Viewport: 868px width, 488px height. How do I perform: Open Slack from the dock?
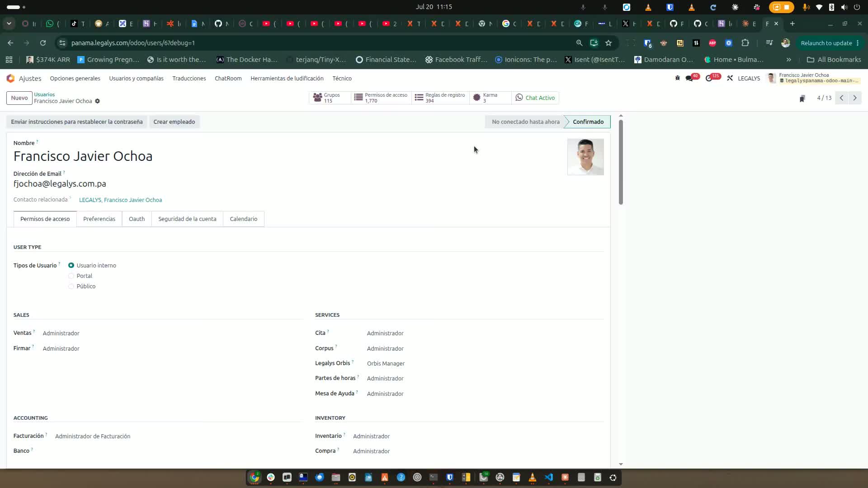click(271, 477)
